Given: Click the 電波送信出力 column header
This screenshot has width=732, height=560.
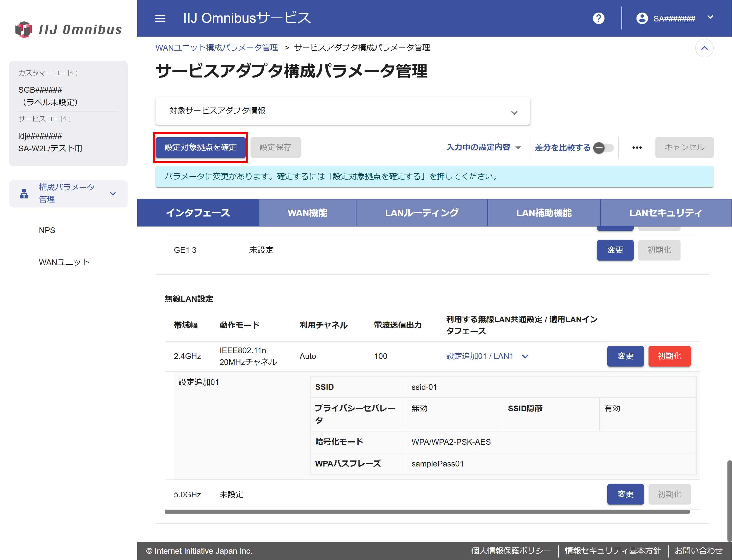Looking at the screenshot, I should tap(398, 325).
